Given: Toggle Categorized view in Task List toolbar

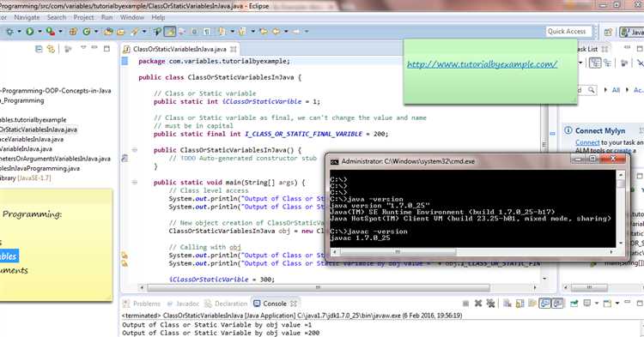Looking at the screenshot, I should coord(595,63).
